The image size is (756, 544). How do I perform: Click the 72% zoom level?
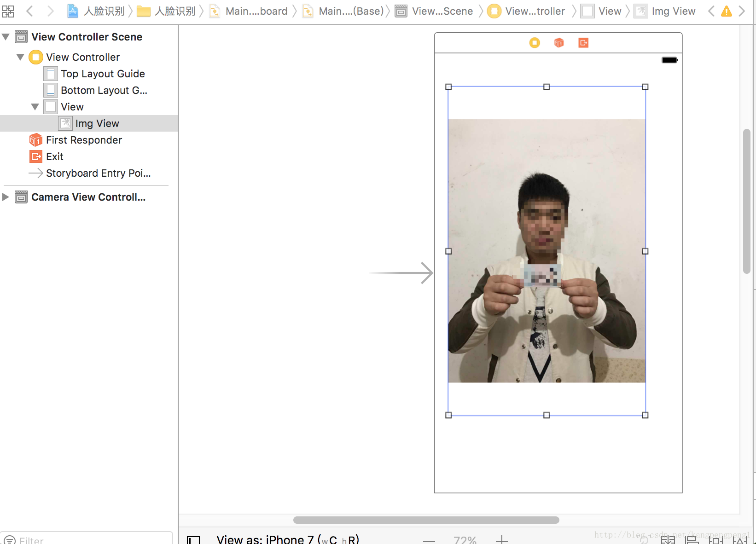[x=465, y=540]
